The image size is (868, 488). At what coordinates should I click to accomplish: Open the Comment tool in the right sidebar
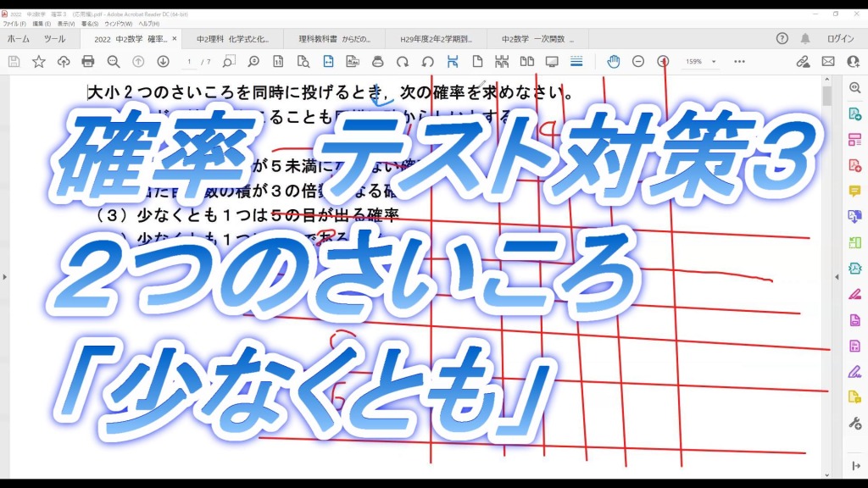pyautogui.click(x=854, y=191)
